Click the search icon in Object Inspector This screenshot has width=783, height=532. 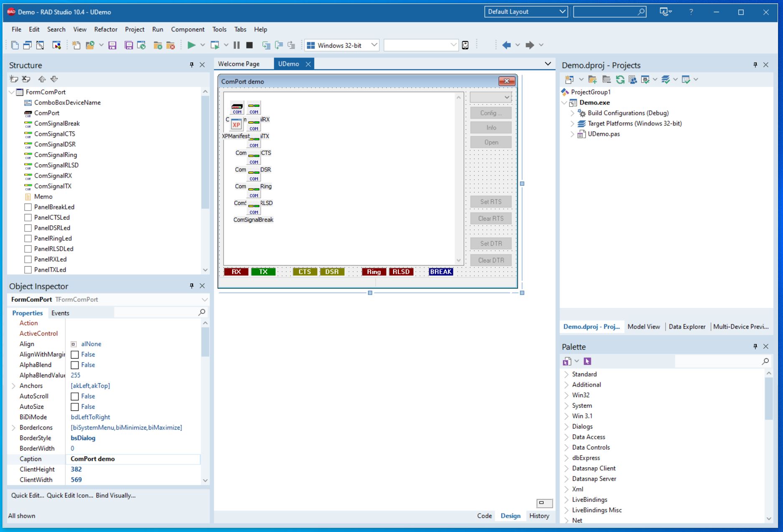point(202,312)
